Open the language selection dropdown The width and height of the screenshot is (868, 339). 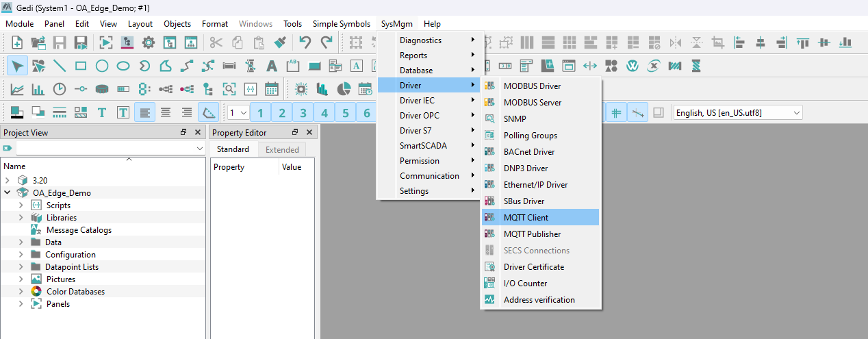point(737,113)
